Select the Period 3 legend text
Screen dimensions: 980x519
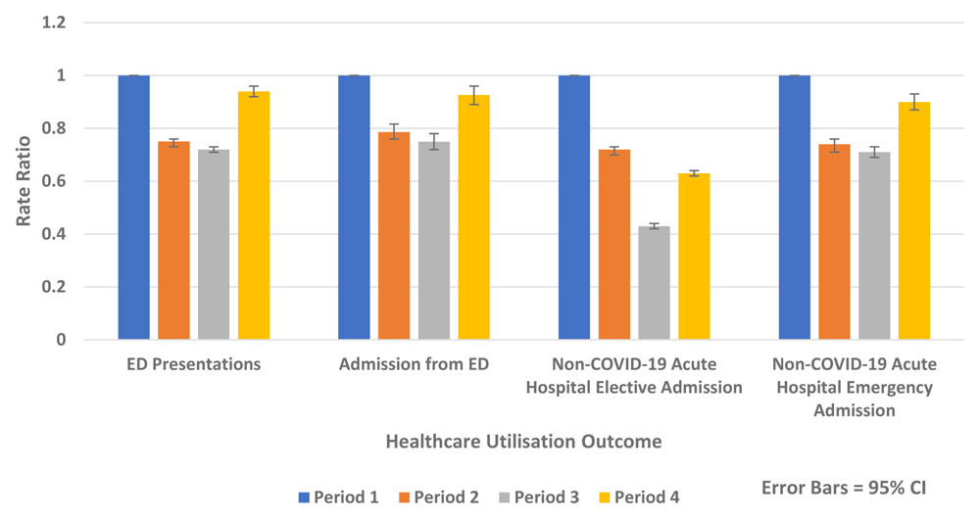[547, 497]
